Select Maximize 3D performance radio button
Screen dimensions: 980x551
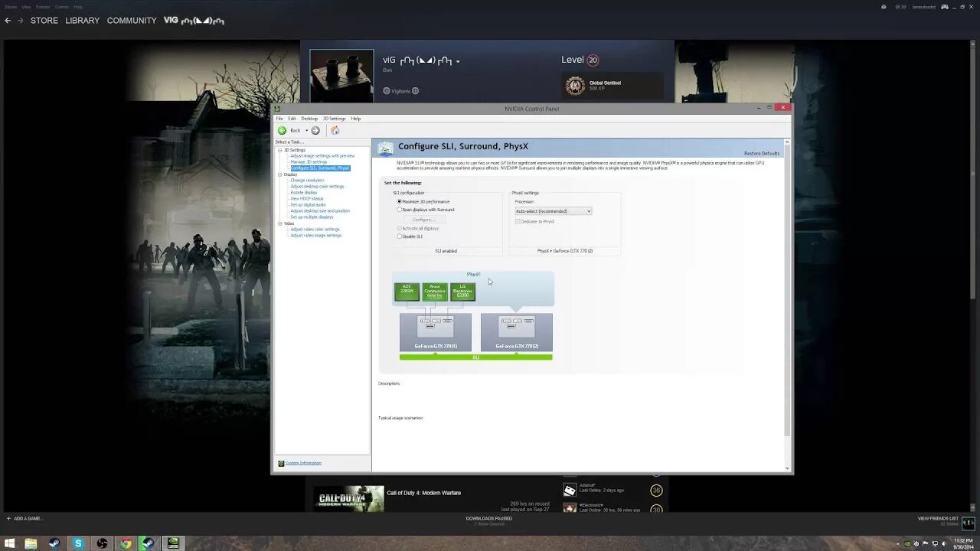[400, 201]
